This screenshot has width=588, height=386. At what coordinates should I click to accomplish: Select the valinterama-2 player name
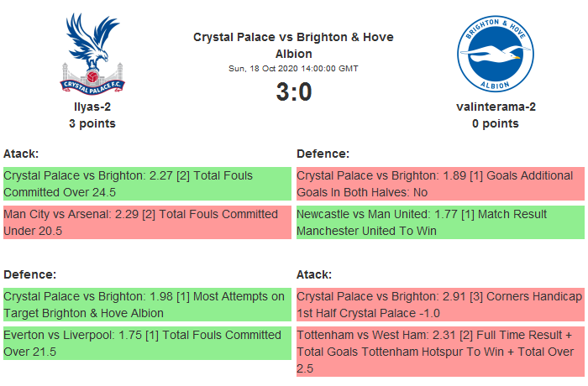pos(495,107)
